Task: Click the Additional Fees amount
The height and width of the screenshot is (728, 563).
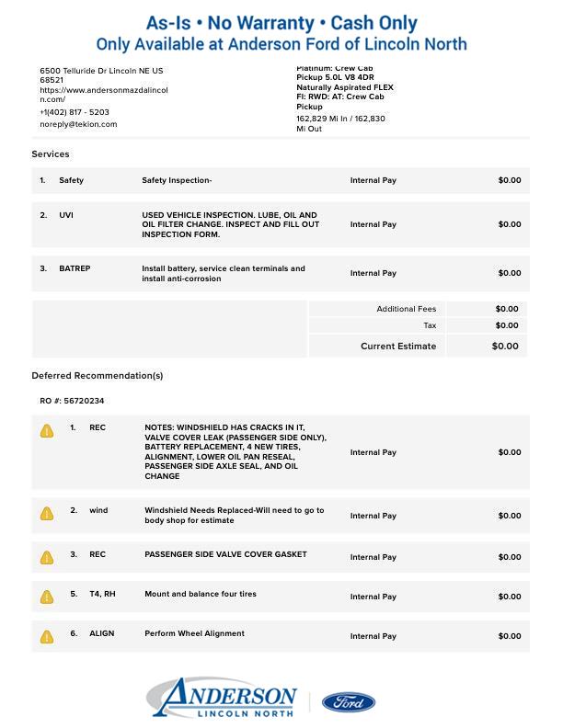Action: coord(507,309)
